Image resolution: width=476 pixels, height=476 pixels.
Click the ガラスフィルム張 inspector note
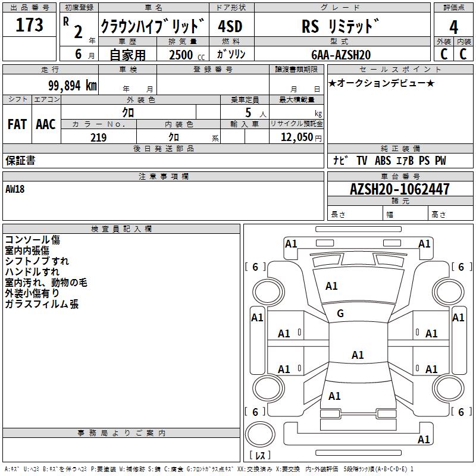point(42,304)
